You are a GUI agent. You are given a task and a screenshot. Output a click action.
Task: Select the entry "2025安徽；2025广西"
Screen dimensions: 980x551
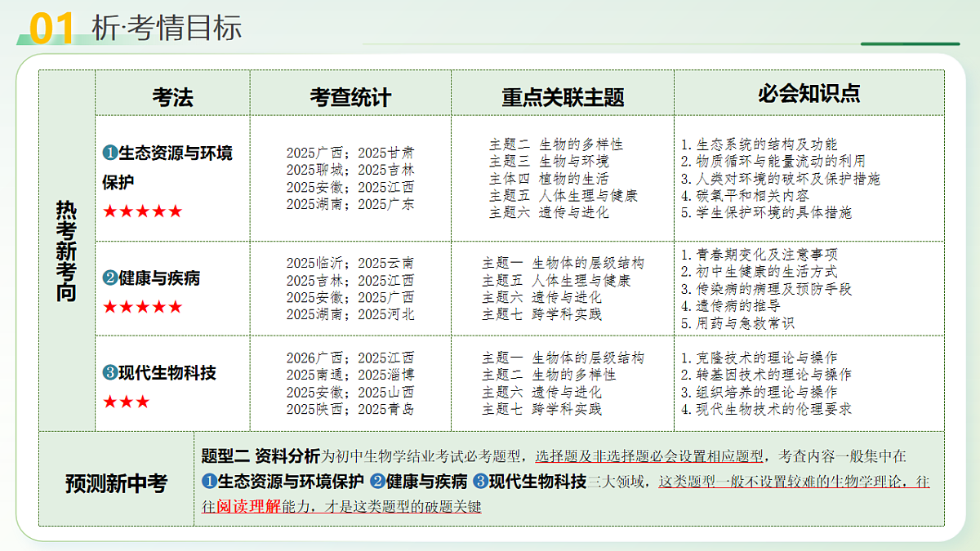tap(350, 297)
